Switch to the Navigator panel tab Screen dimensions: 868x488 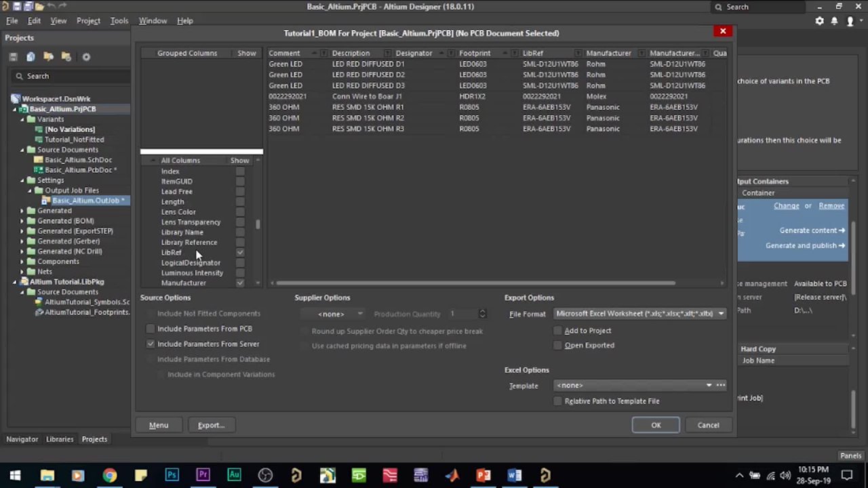pyautogui.click(x=22, y=439)
